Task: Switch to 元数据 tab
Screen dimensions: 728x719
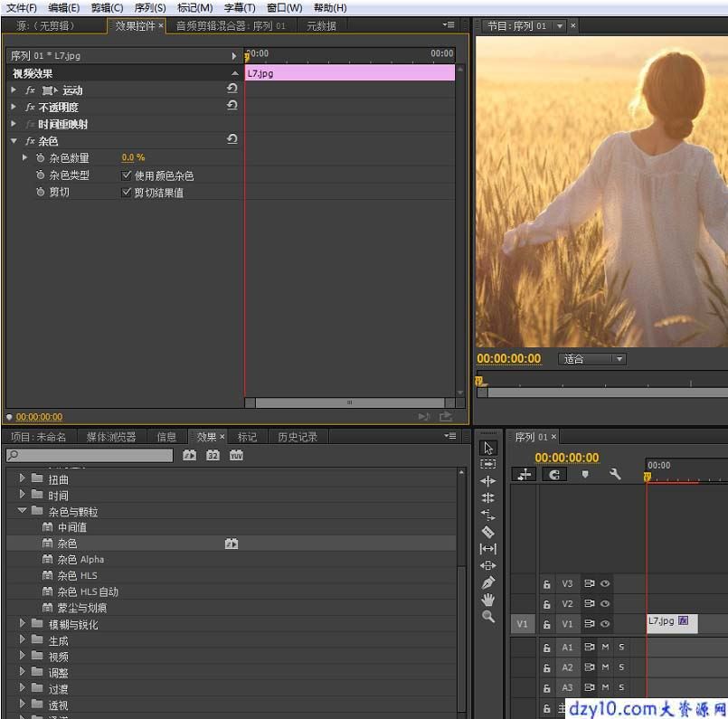Action: point(321,26)
